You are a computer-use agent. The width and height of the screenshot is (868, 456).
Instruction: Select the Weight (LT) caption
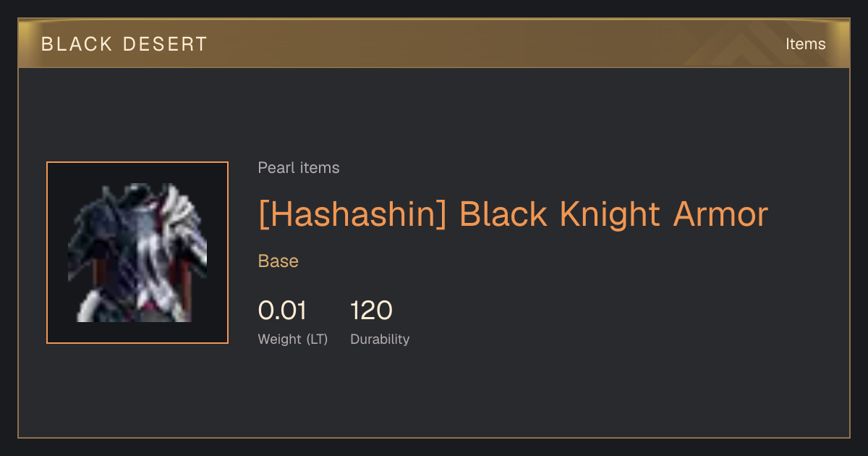click(293, 339)
